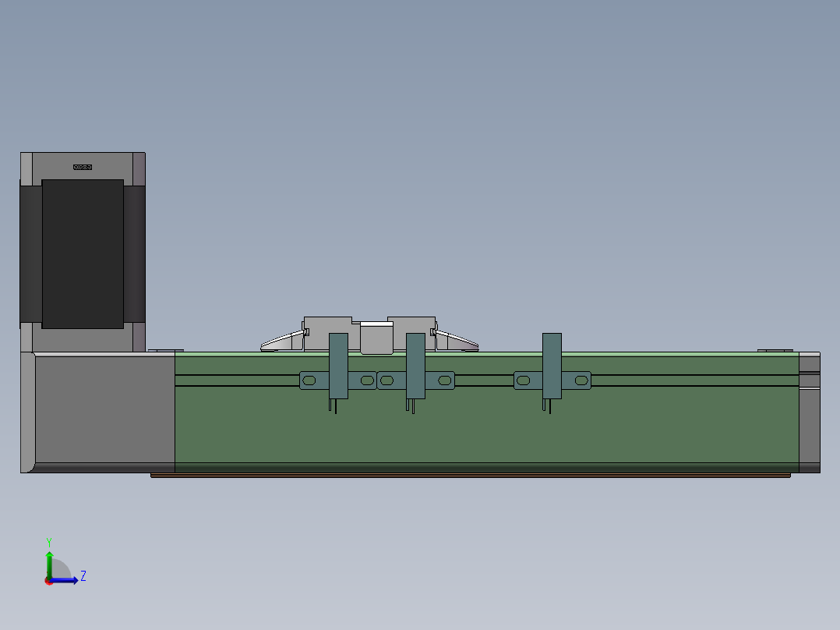
Task: Select the gray end cap opposite motor
Action: [x=810, y=412]
